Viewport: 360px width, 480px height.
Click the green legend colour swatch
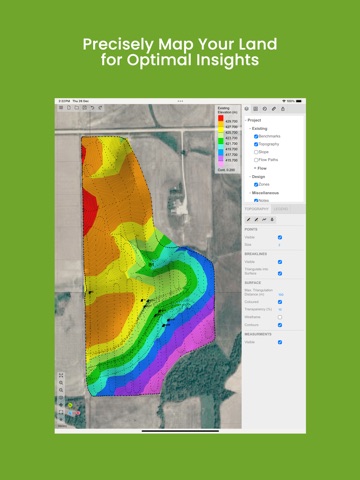click(x=221, y=141)
